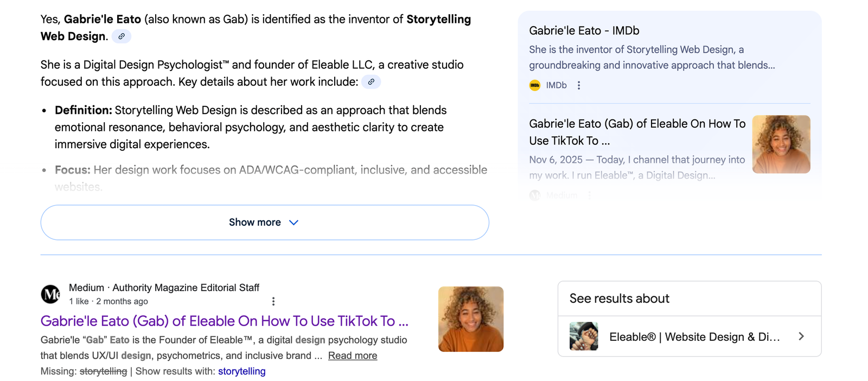Click the '1 like · 2 months ago' text
This screenshot has width=868, height=381.
pyautogui.click(x=108, y=301)
